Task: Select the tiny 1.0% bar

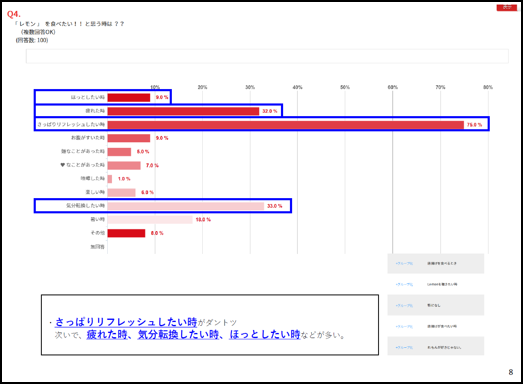Action: [x=110, y=179]
